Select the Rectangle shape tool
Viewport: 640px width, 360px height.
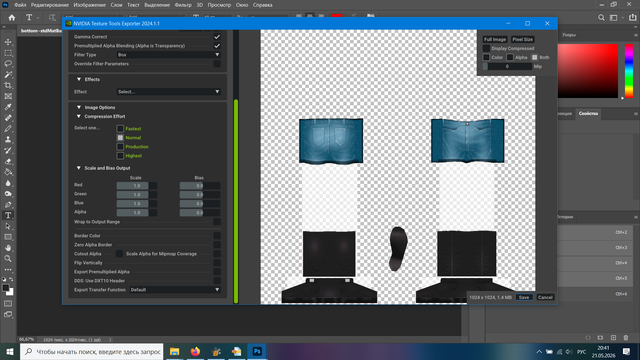(8, 237)
